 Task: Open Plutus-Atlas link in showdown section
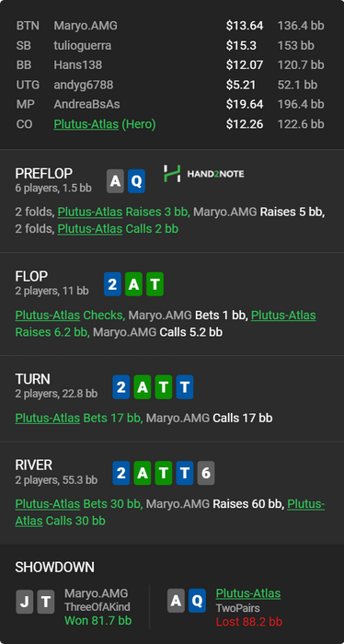point(248,593)
